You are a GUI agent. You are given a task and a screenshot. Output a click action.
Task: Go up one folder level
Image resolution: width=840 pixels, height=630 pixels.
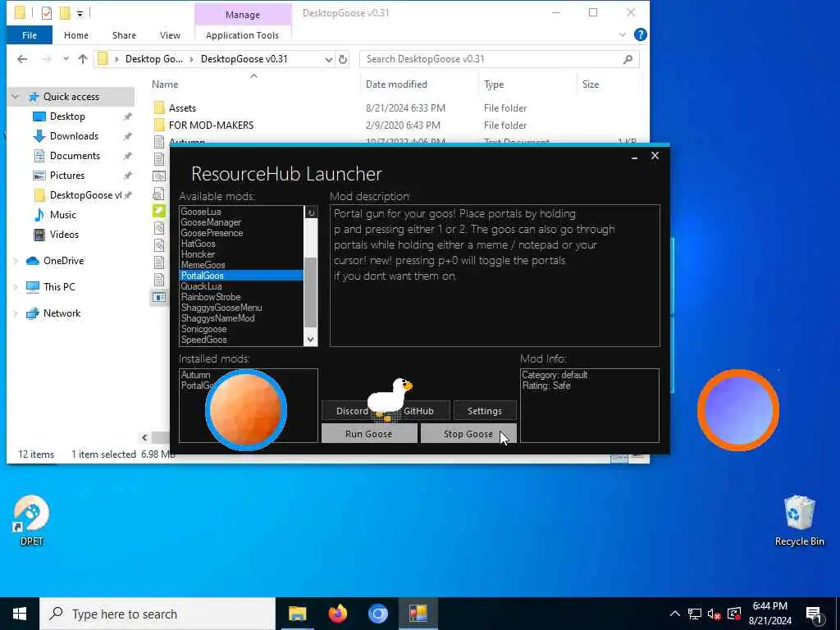click(x=83, y=59)
